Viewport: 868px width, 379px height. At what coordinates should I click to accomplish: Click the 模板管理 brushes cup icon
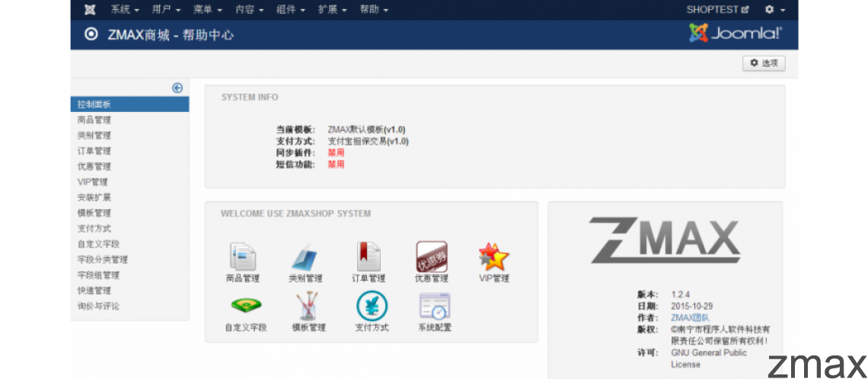[308, 305]
